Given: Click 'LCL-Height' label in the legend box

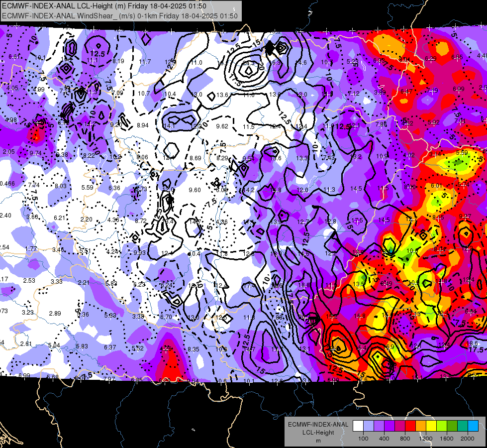Looking at the screenshot, I should click(x=318, y=433).
